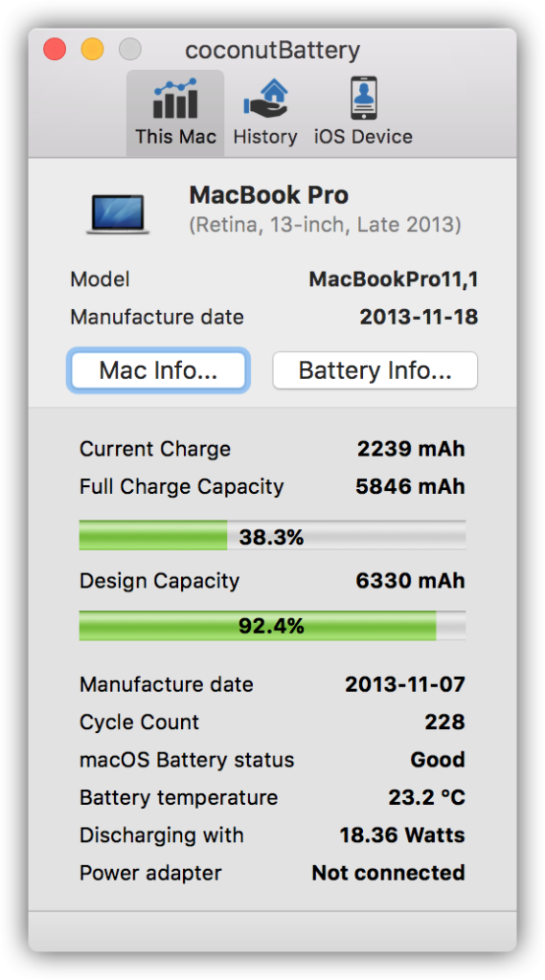Viewport: 545px width, 980px height.
Task: Open the History hand-and-house icon
Action: (265, 99)
